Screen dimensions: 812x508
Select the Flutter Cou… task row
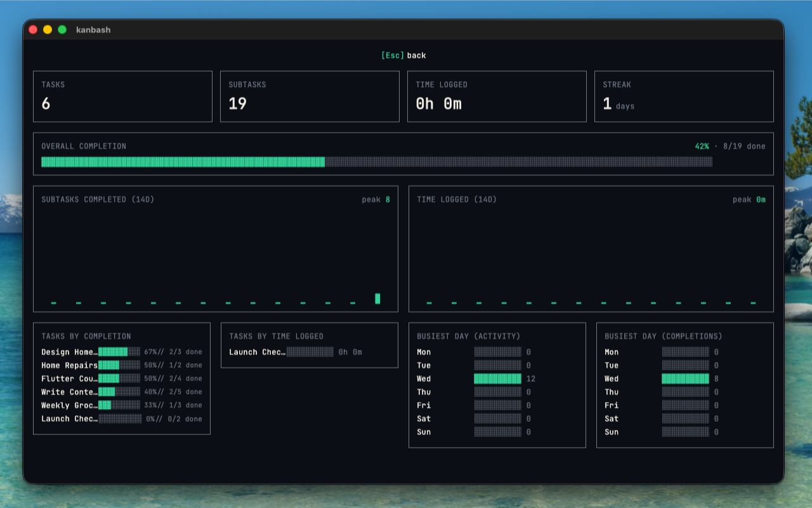pos(122,378)
